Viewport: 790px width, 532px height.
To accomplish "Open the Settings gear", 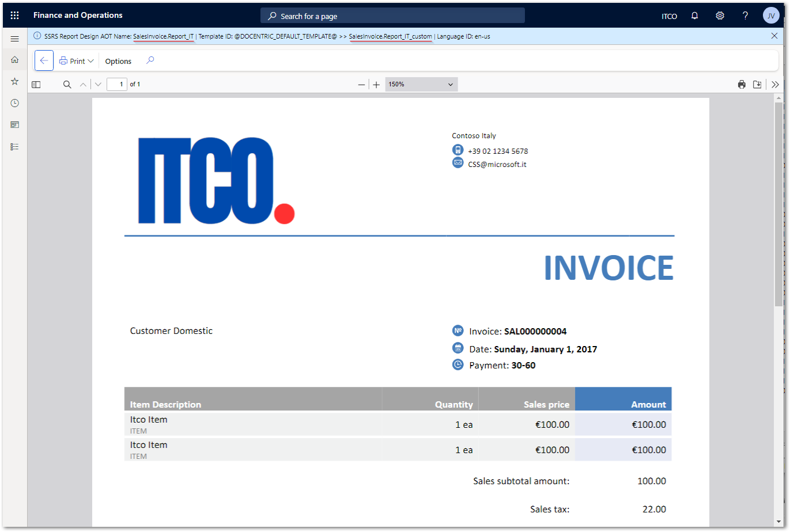I will click(x=720, y=16).
